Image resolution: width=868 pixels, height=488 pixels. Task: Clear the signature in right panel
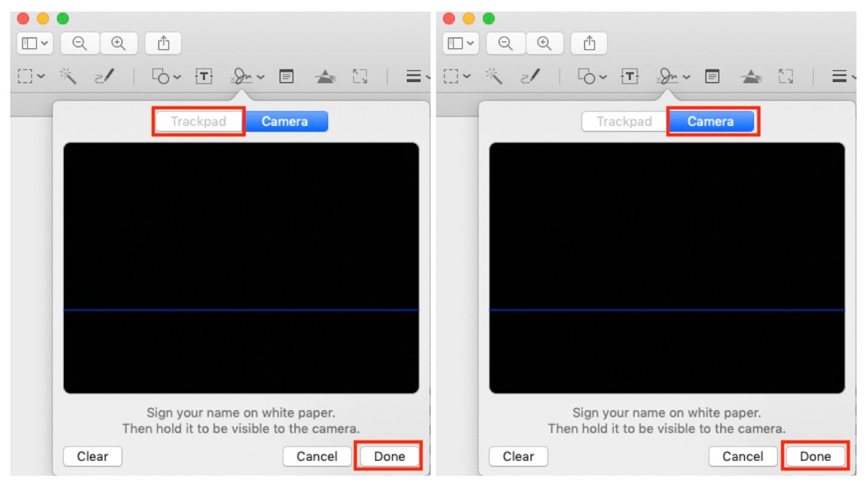click(518, 457)
